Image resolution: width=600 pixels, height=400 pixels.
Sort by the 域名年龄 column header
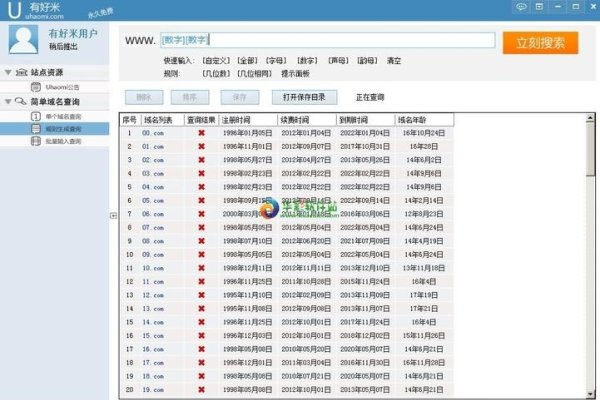tap(424, 120)
